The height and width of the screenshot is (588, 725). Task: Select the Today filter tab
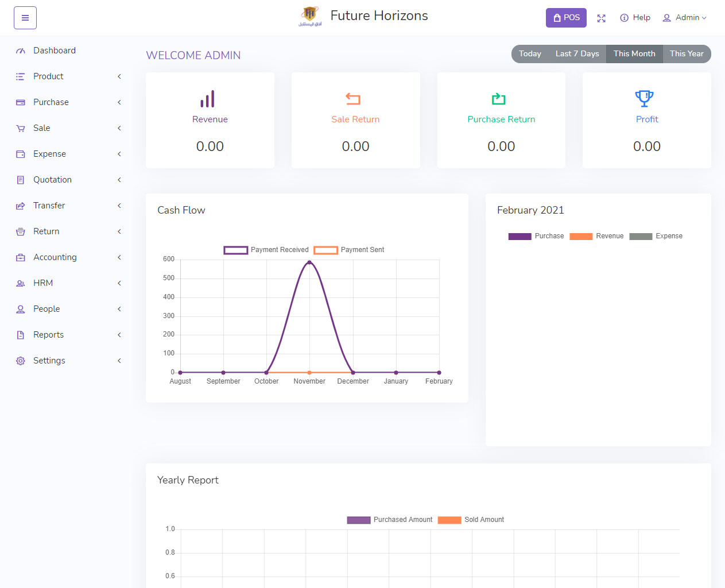[x=530, y=54]
